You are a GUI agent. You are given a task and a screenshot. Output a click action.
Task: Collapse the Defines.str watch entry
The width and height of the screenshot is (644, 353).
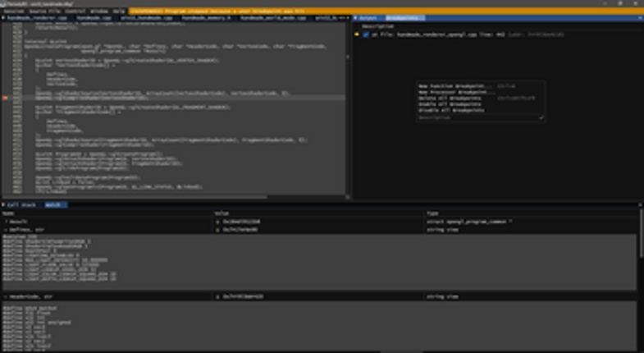[x=5, y=230]
